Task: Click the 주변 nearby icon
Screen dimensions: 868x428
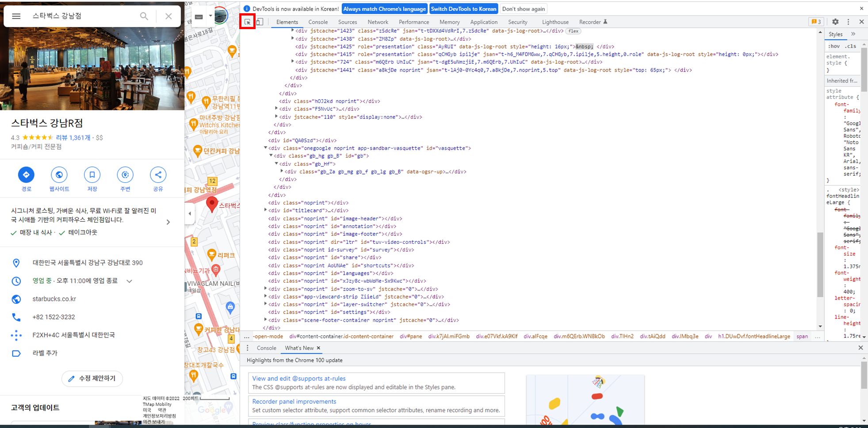Action: point(125,175)
